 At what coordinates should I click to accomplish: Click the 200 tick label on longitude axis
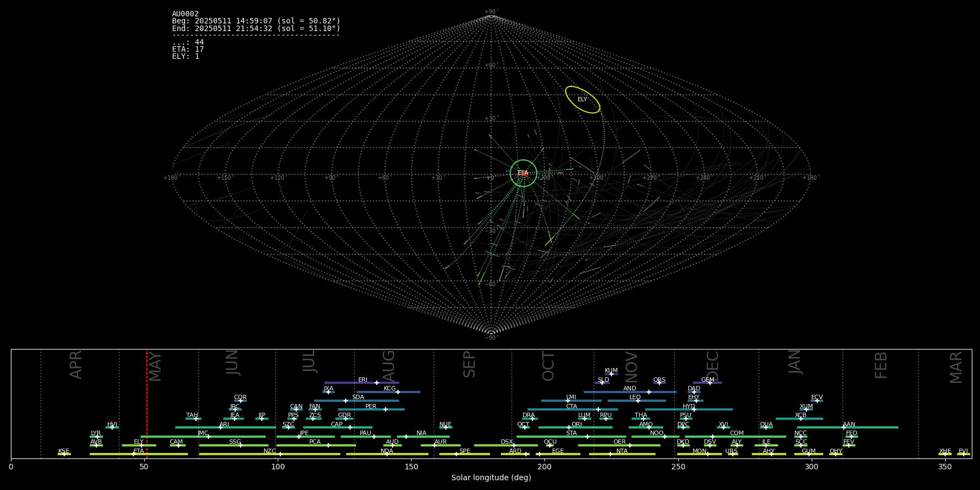544,467
